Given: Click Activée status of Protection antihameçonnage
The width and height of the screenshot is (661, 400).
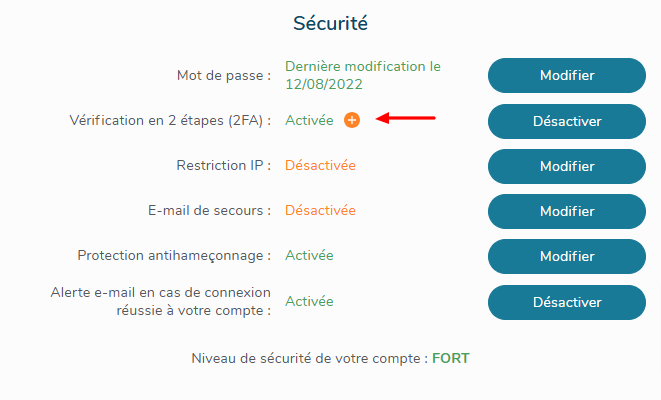Looking at the screenshot, I should (x=309, y=255).
